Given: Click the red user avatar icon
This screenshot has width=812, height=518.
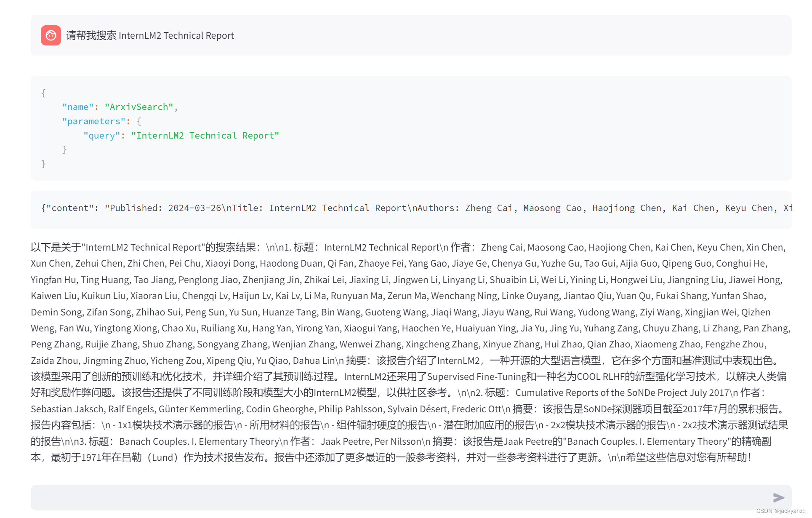Looking at the screenshot, I should coord(51,35).
